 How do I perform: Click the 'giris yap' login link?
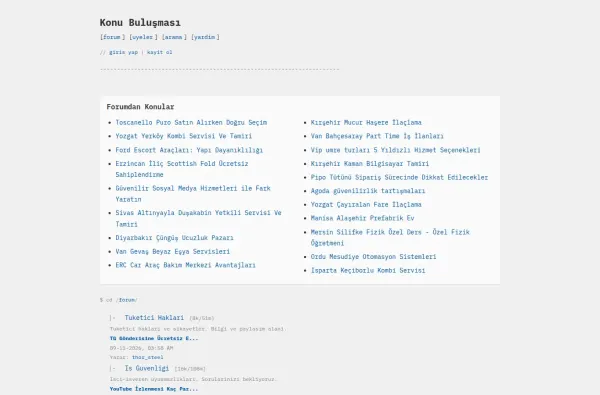[123, 52]
